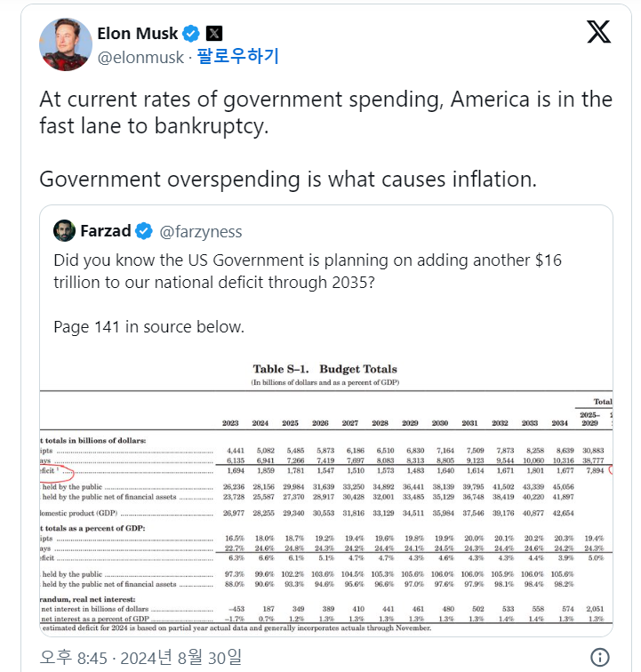The height and width of the screenshot is (672, 641).
Task: Open the info icon at bottom right
Action: click(600, 658)
